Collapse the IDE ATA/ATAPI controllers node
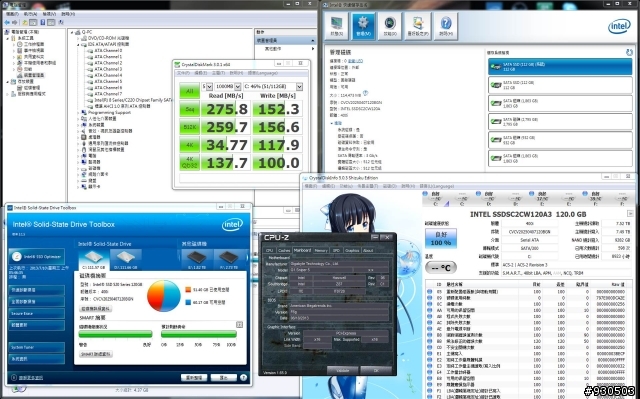Screen dimensions: 640x399 coord(78,44)
